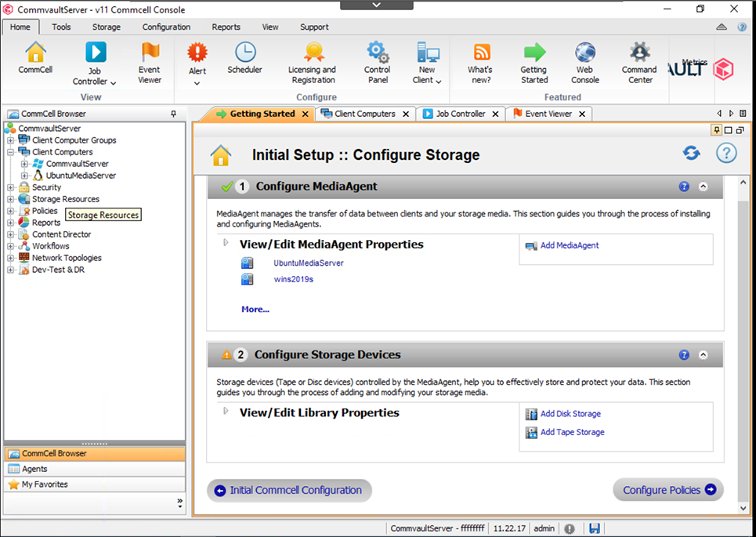Open My Favorites pane
This screenshot has width=756, height=537.
click(x=95, y=484)
